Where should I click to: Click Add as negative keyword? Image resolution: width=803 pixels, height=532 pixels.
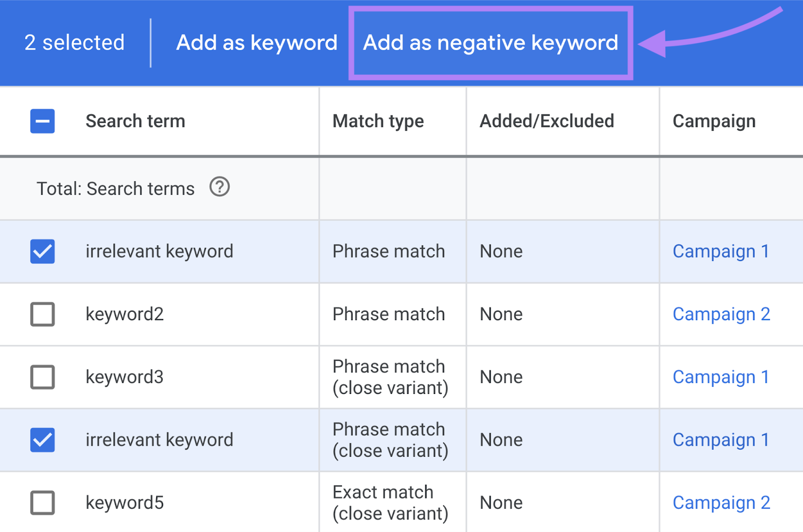tap(490, 43)
